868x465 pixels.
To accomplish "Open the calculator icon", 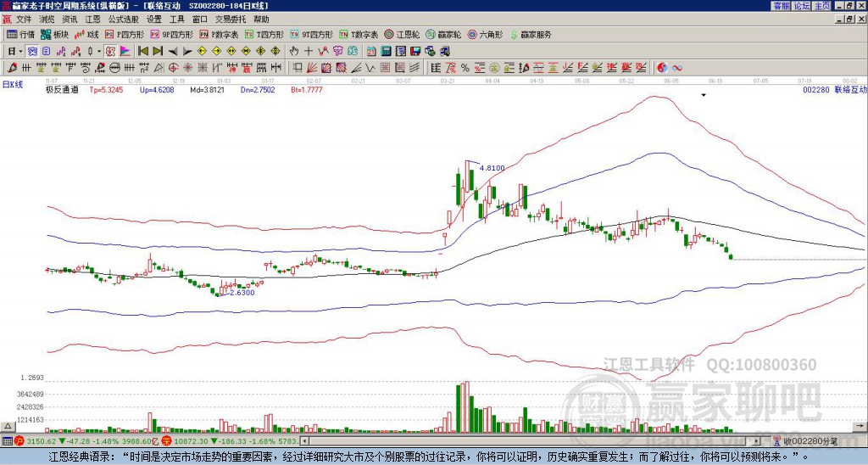I will (386, 52).
